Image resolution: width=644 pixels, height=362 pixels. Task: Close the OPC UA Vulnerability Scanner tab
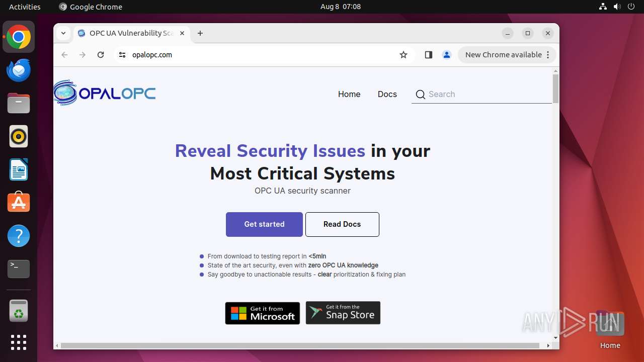click(x=182, y=33)
